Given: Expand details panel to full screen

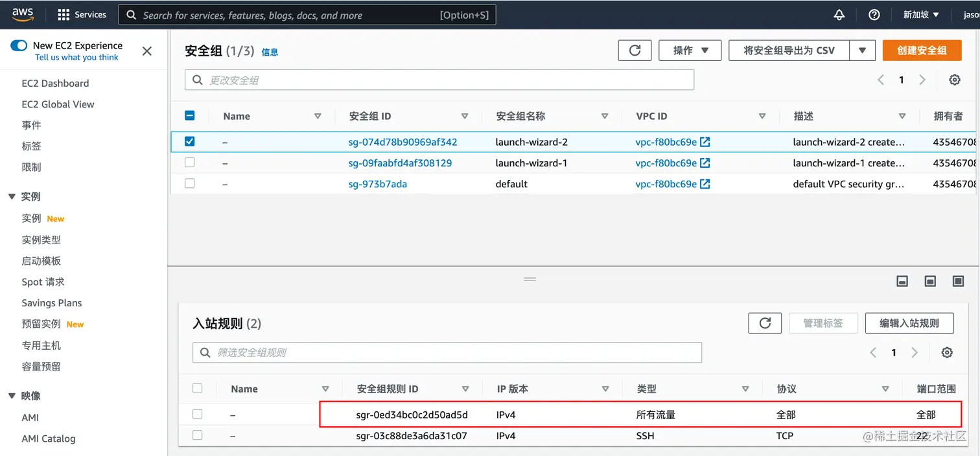Looking at the screenshot, I should (959, 280).
